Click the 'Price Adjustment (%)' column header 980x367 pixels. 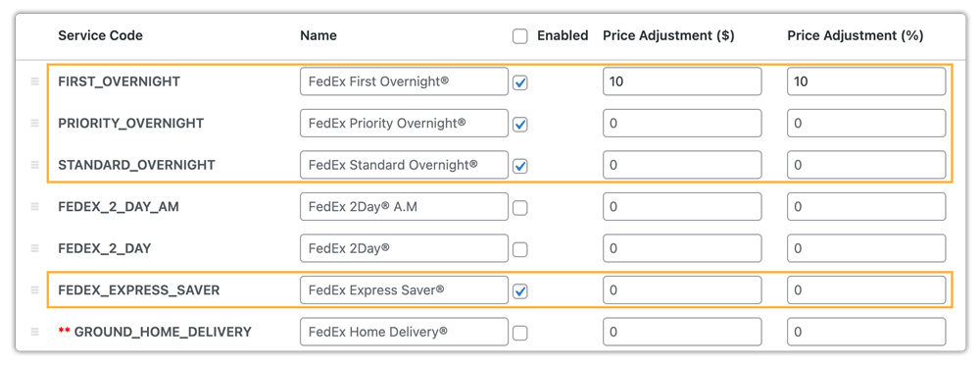click(x=855, y=35)
